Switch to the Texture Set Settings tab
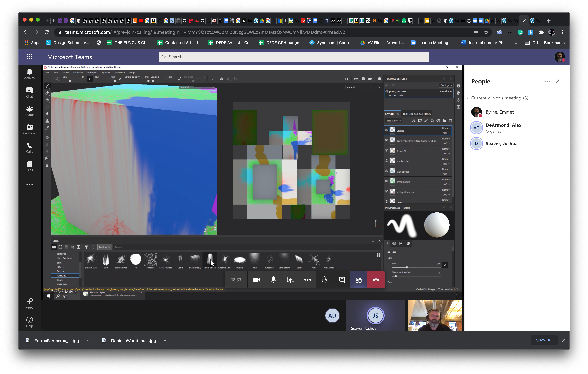Image resolution: width=588 pixels, height=374 pixels. pyautogui.click(x=416, y=114)
